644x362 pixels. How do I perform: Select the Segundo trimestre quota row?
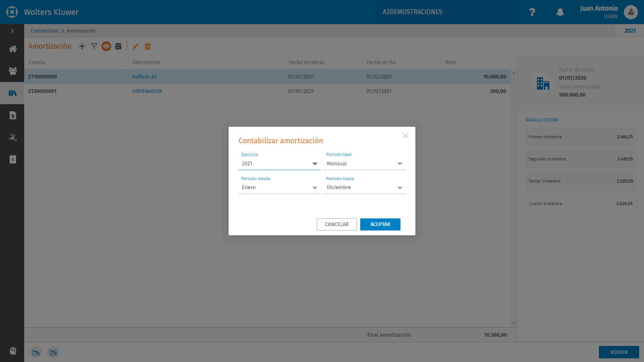(x=581, y=159)
